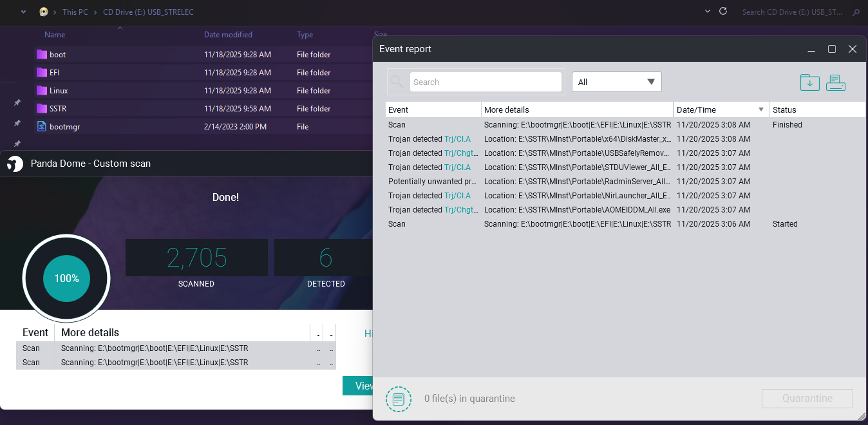Screen dimensions: 868x425
Task: Open the address bar history dropdown in Explorer
Action: (x=708, y=12)
